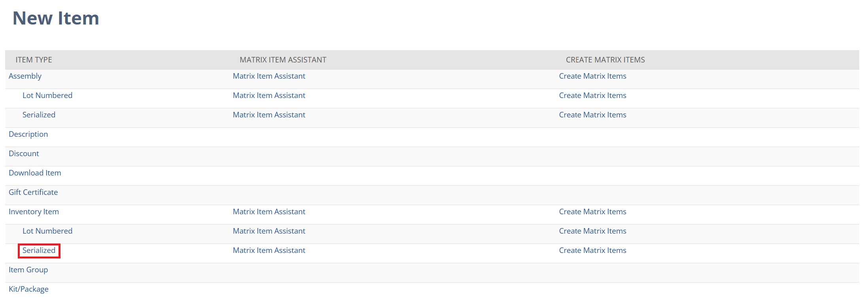Click Create Matrix Items for Inventory Item
The width and height of the screenshot is (868, 300).
coord(593,211)
